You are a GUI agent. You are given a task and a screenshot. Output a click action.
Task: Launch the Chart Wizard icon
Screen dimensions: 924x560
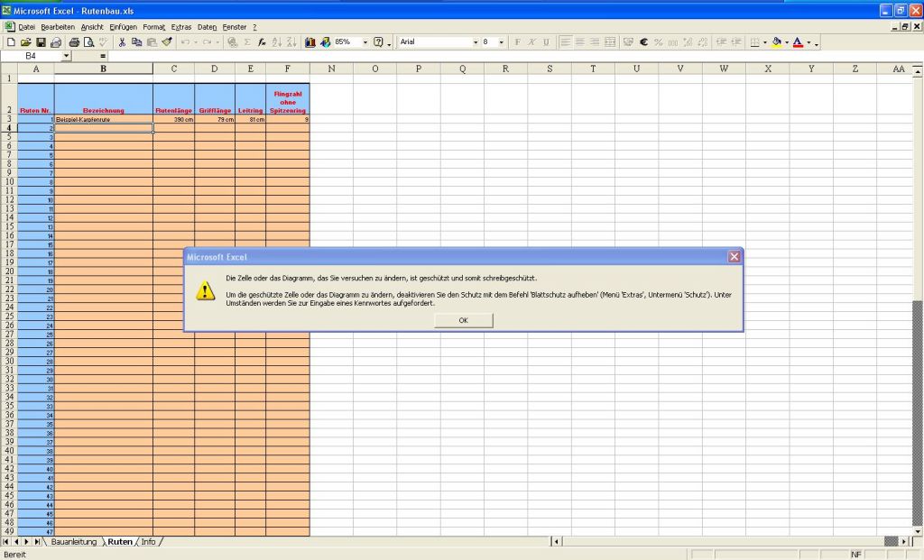(x=310, y=42)
